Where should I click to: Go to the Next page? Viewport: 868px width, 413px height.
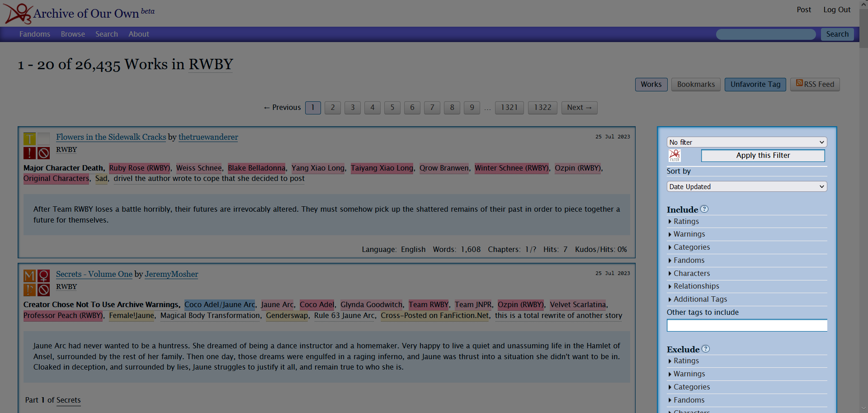[579, 107]
